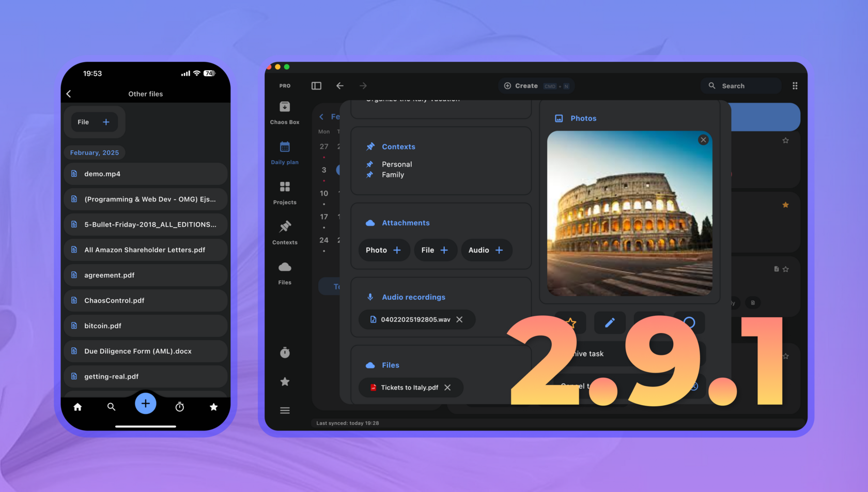Open All Amazon Shareholder Letters.pdf

(146, 250)
